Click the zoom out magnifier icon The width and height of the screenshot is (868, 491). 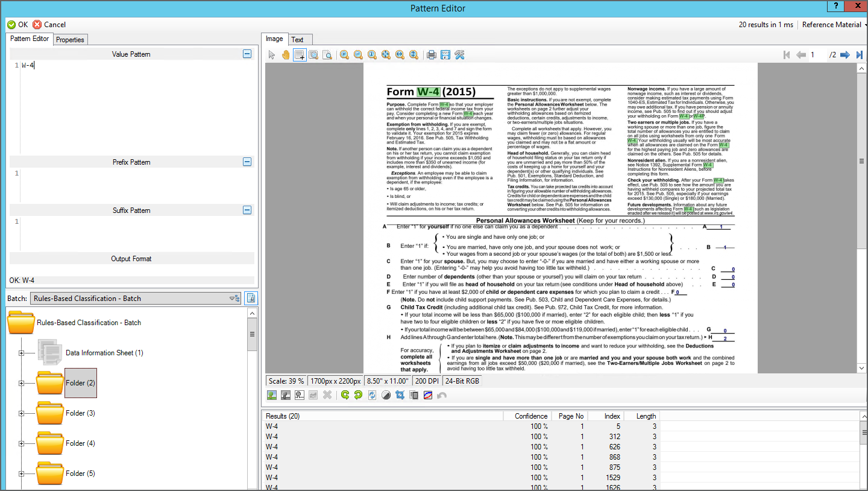pos(358,55)
